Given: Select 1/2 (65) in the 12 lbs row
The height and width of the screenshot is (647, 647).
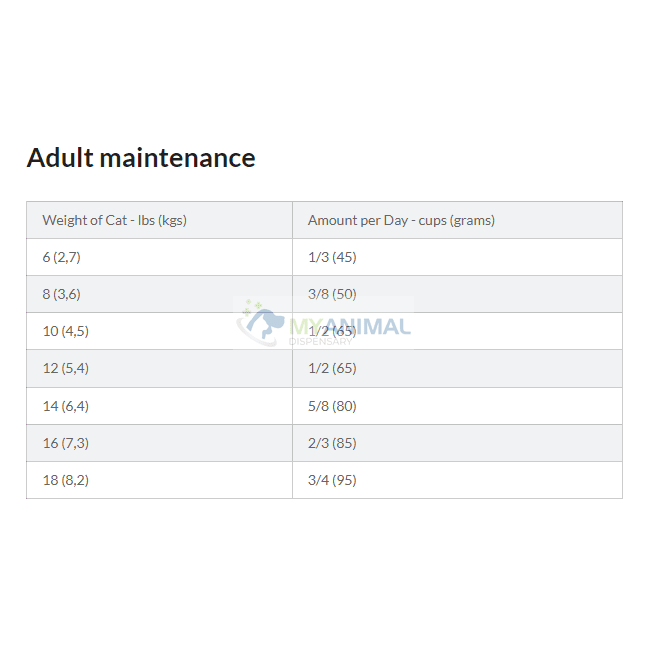Looking at the screenshot, I should coord(332,368).
